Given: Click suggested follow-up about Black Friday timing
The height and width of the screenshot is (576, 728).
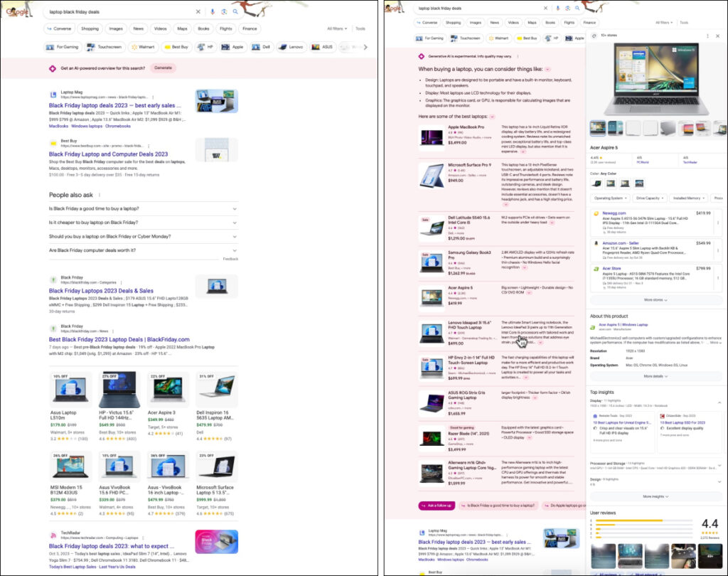Looking at the screenshot, I should coord(498,506).
